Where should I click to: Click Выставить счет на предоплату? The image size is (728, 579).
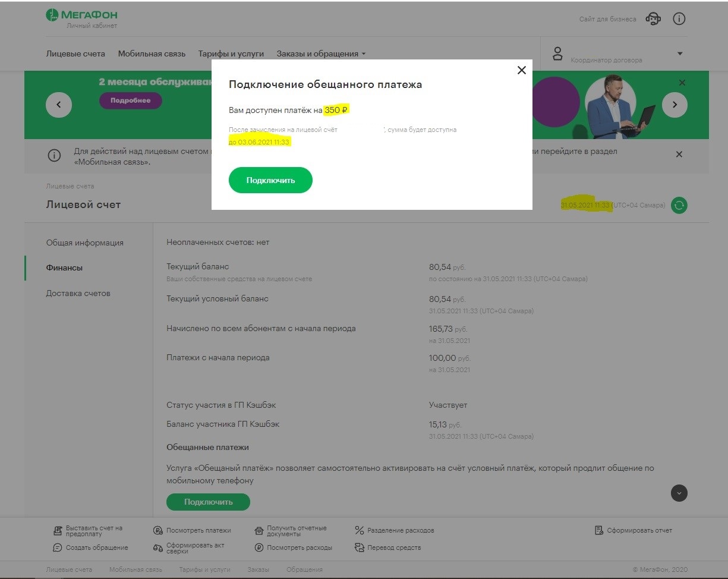[88, 531]
